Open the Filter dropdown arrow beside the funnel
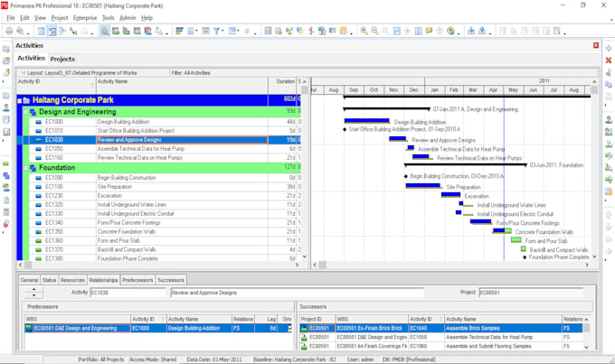Viewport: 615px width, 364px height. [222, 31]
